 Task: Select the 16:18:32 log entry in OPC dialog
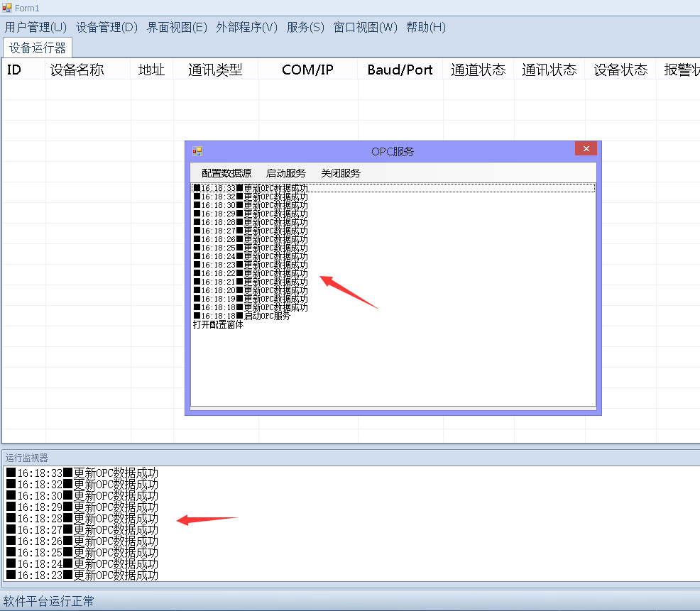393,197
